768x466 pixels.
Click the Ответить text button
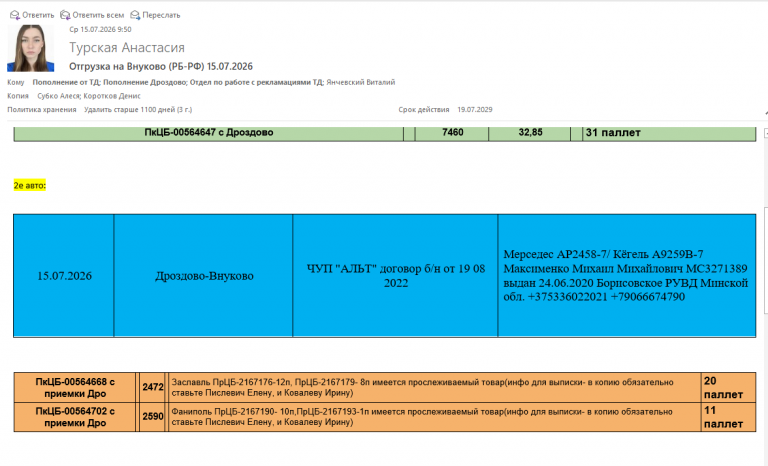[38, 15]
